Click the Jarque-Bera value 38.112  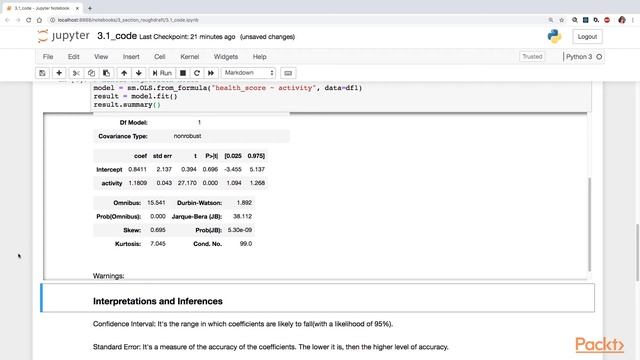coord(242,217)
